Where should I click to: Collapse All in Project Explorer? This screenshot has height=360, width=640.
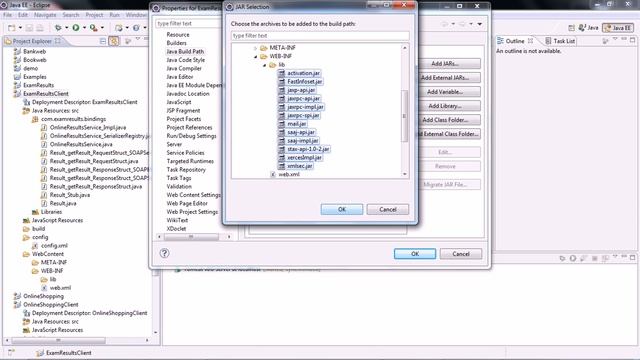click(x=103, y=41)
